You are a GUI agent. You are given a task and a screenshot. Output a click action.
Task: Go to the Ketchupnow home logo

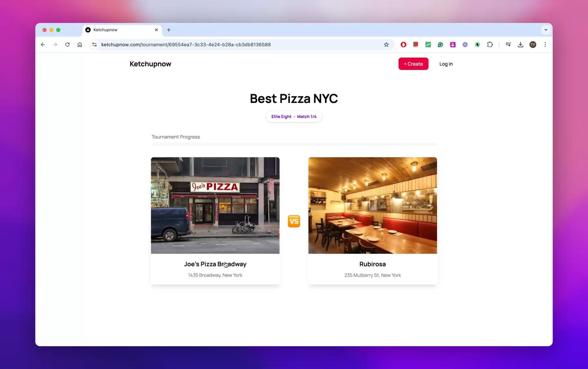[x=150, y=64]
